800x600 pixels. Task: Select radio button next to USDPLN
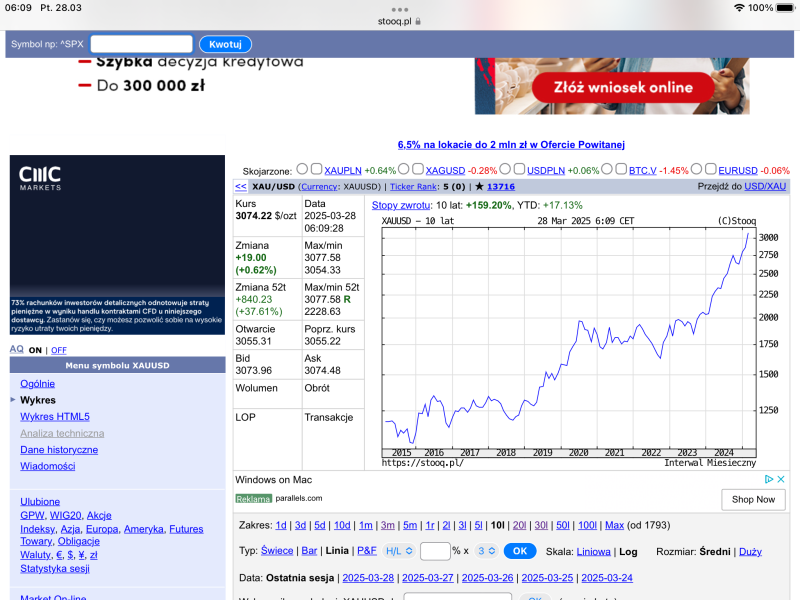click(x=505, y=169)
